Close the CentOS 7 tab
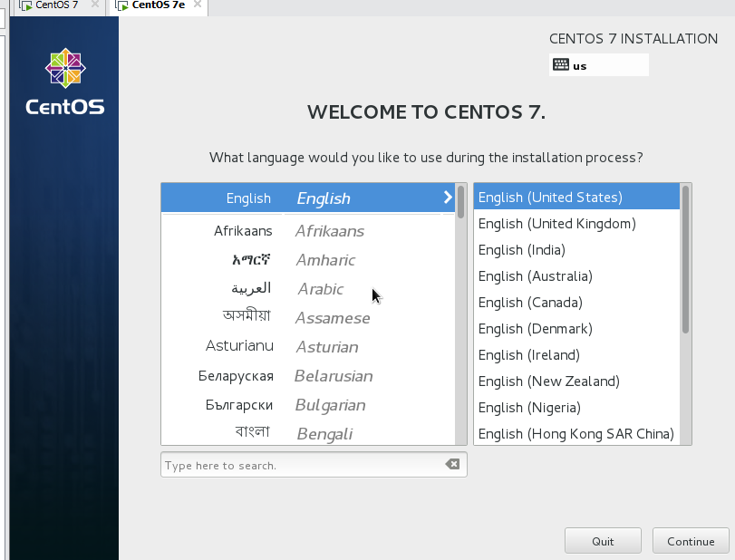735x560 pixels. 95,5
